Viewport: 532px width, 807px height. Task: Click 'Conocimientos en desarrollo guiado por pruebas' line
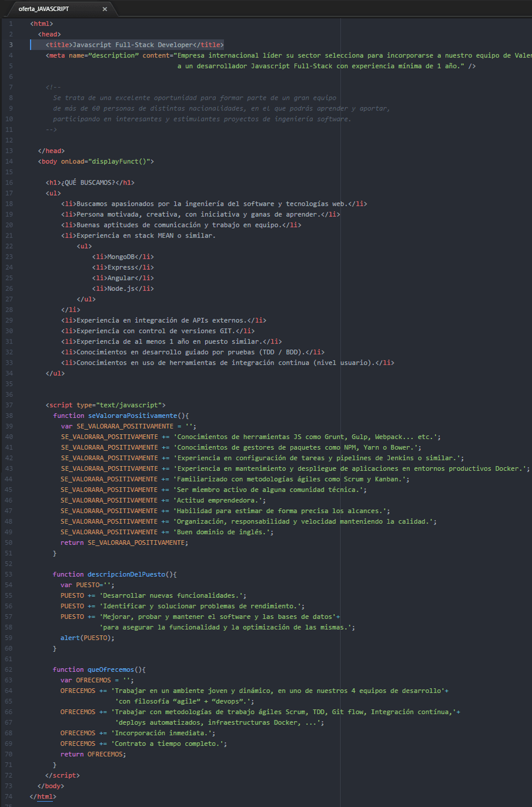pyautogui.click(x=193, y=352)
